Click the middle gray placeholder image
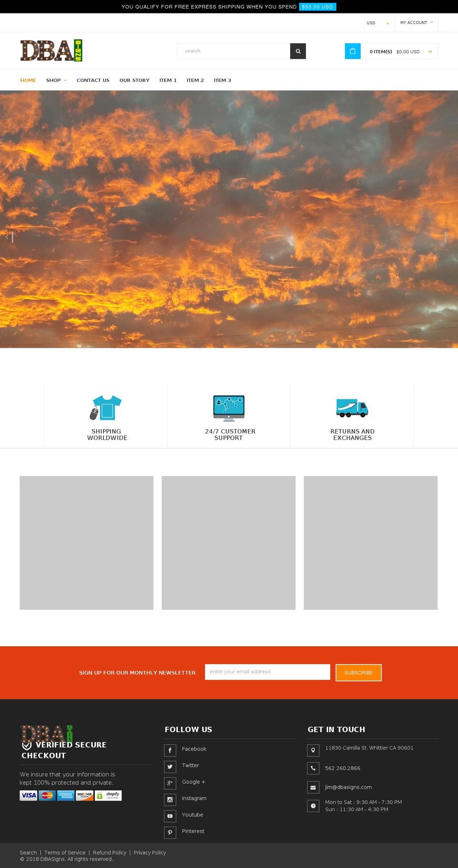This screenshot has width=458, height=868. coord(229,543)
